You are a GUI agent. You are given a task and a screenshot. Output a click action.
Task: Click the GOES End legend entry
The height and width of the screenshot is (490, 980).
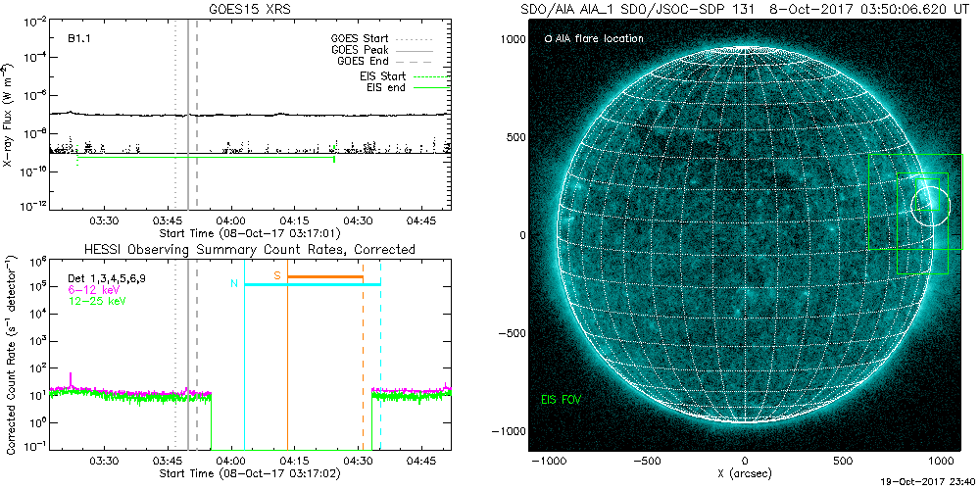tap(364, 61)
